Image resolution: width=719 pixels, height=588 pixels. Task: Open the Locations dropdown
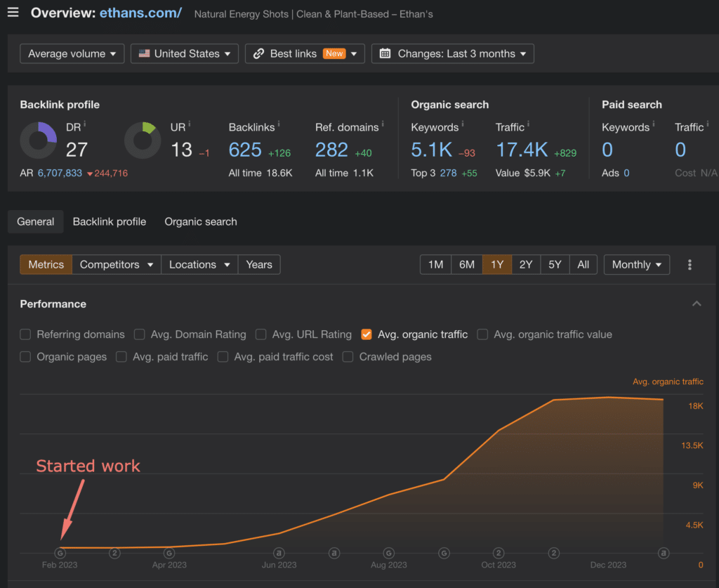pos(199,265)
